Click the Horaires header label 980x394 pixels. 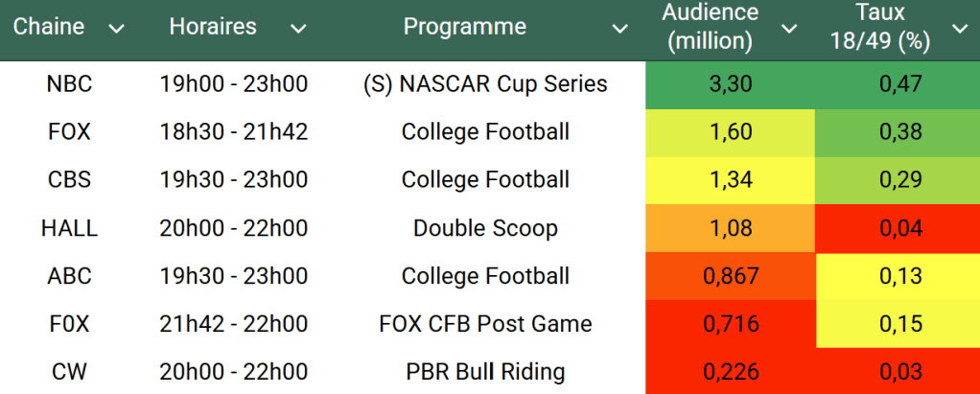tap(213, 27)
